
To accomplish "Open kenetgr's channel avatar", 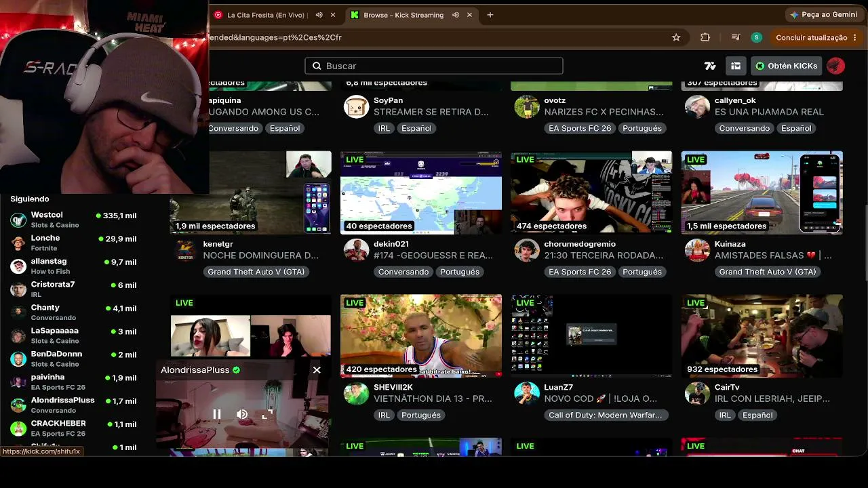I will coord(186,249).
